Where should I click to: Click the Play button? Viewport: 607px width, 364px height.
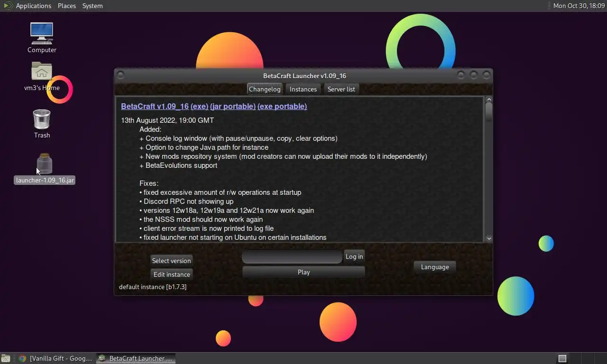coord(303,272)
